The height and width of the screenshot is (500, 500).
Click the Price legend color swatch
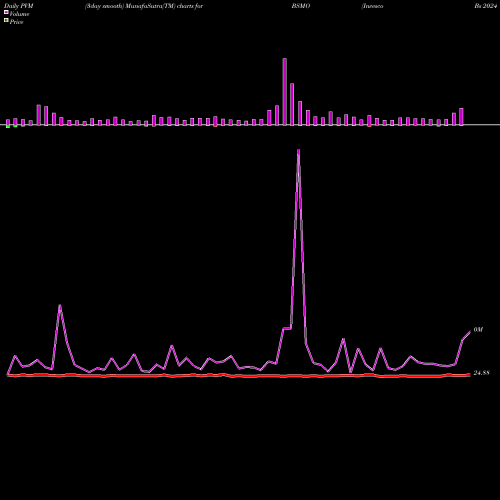6,20
